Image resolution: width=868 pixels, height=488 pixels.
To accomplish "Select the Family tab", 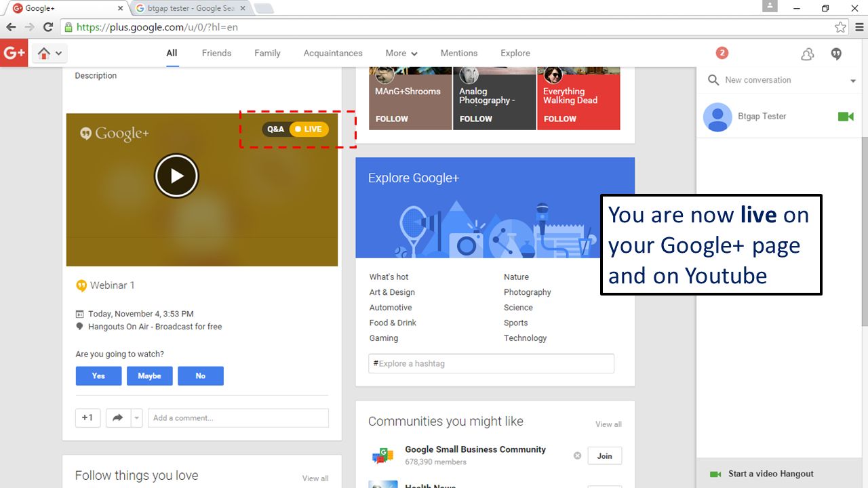I will [x=267, y=53].
